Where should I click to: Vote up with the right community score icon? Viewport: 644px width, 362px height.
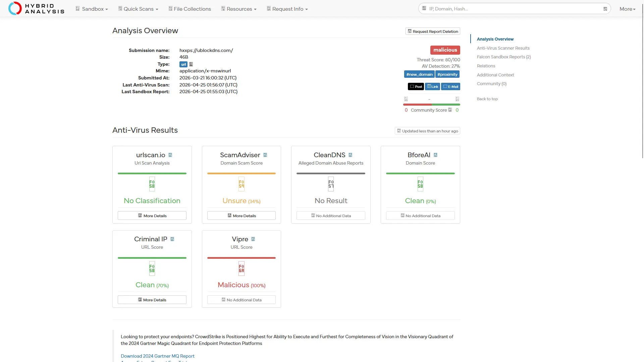click(457, 99)
